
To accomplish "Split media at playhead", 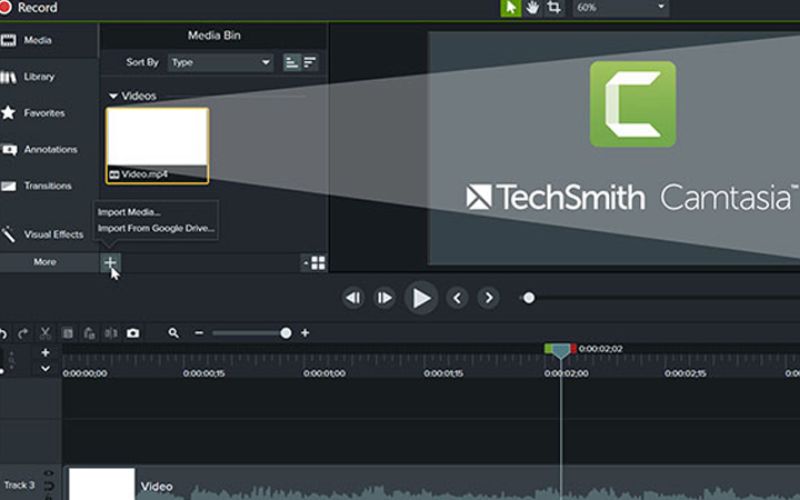I will point(111,334).
